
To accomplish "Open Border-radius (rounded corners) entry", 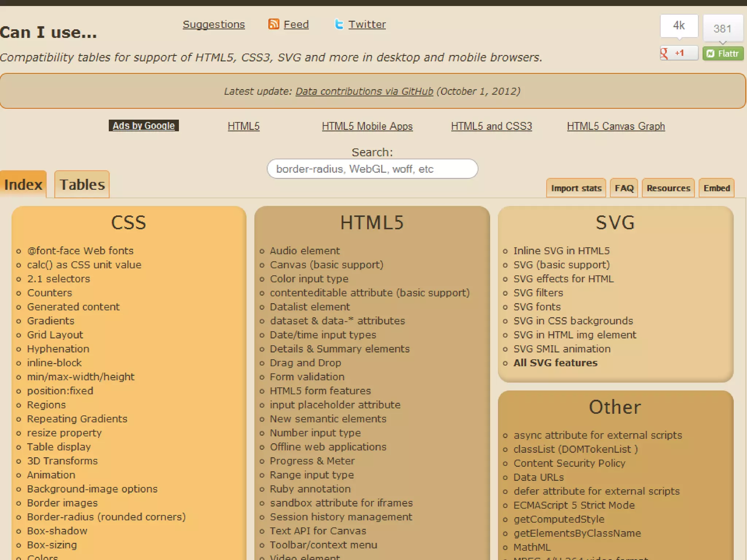I will 107,517.
